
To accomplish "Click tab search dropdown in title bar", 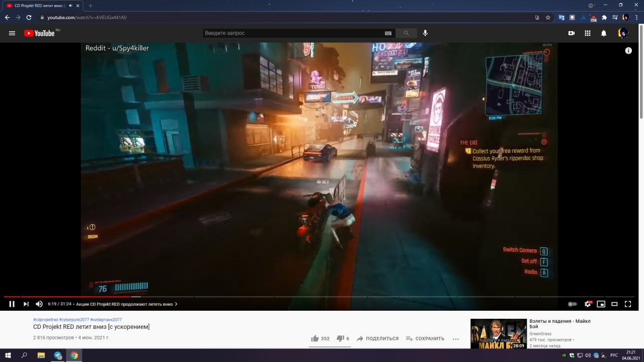I will tap(591, 5).
